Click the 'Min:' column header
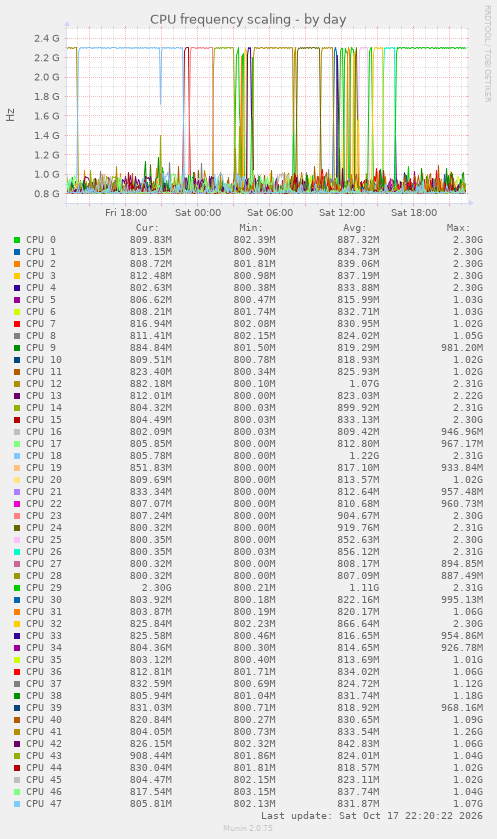 click(x=251, y=228)
